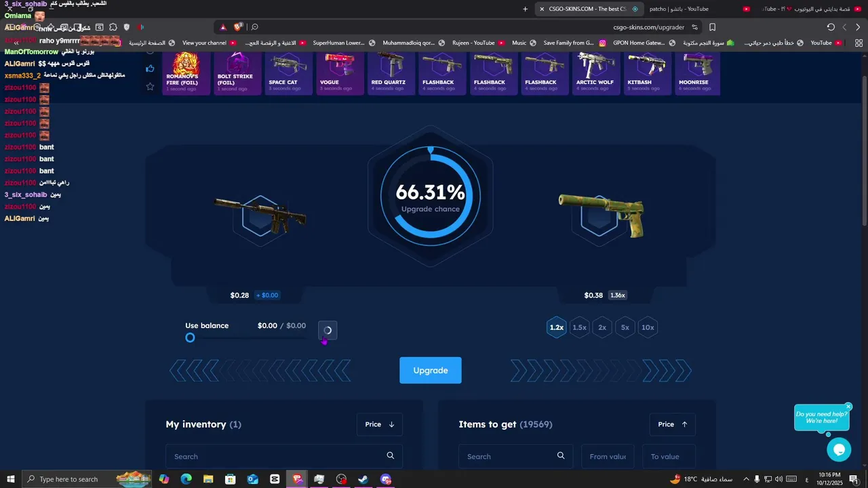The image size is (868, 488).
Task: Open the Red Quartz recent drop
Action: click(391, 73)
